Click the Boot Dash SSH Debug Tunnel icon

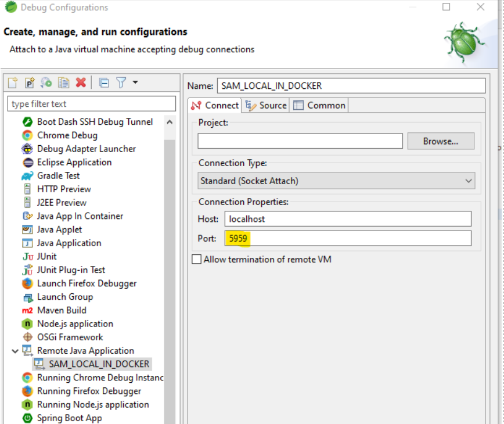tap(28, 122)
